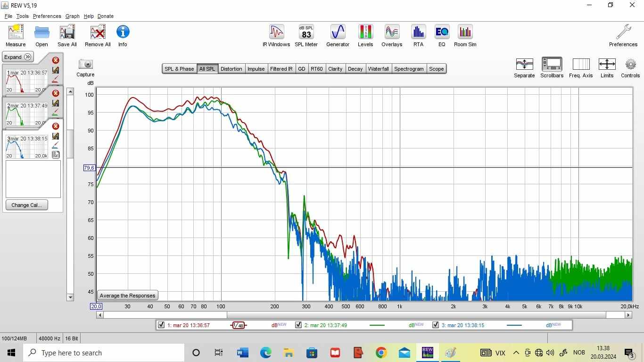Open the Levels meters
The height and width of the screenshot is (362, 644).
(x=365, y=35)
